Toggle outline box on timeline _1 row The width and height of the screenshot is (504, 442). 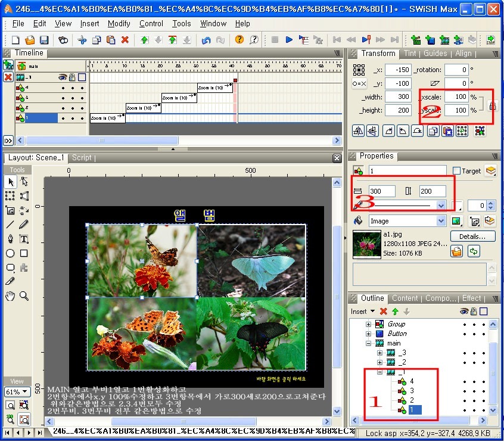(x=82, y=77)
